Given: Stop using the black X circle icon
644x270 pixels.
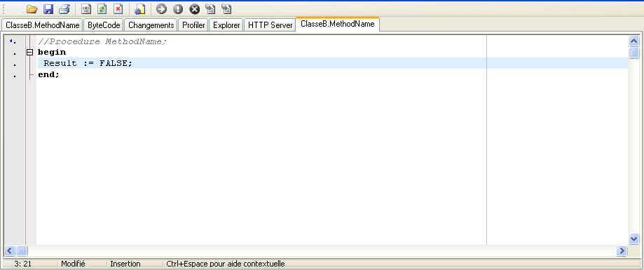Looking at the screenshot, I should click(194, 8).
